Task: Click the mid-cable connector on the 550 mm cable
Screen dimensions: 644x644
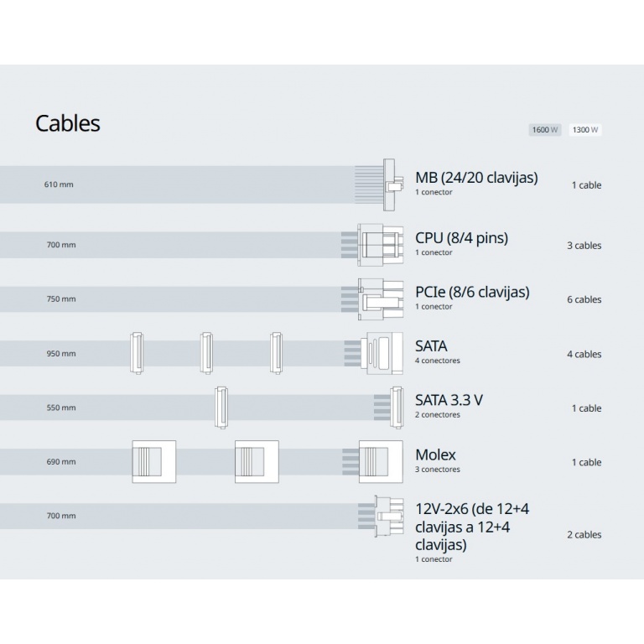Action: coord(221,408)
